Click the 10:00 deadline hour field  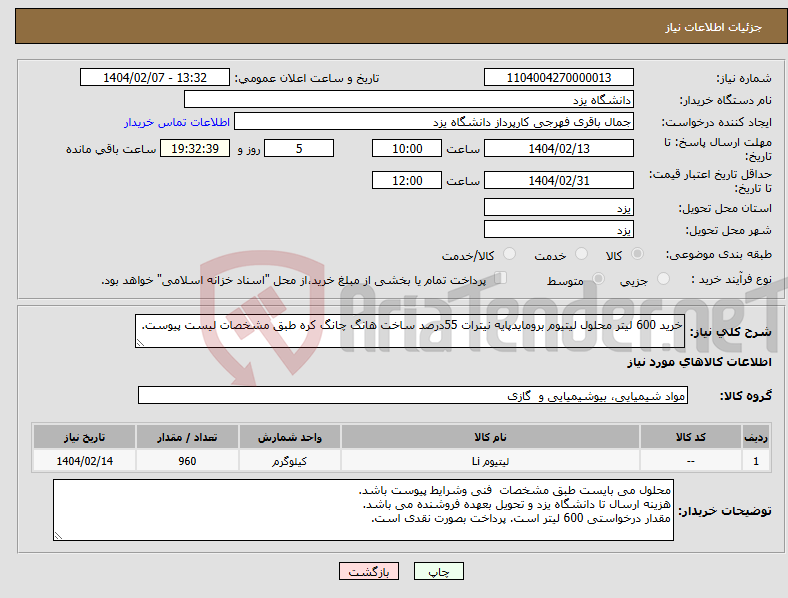[x=407, y=148]
